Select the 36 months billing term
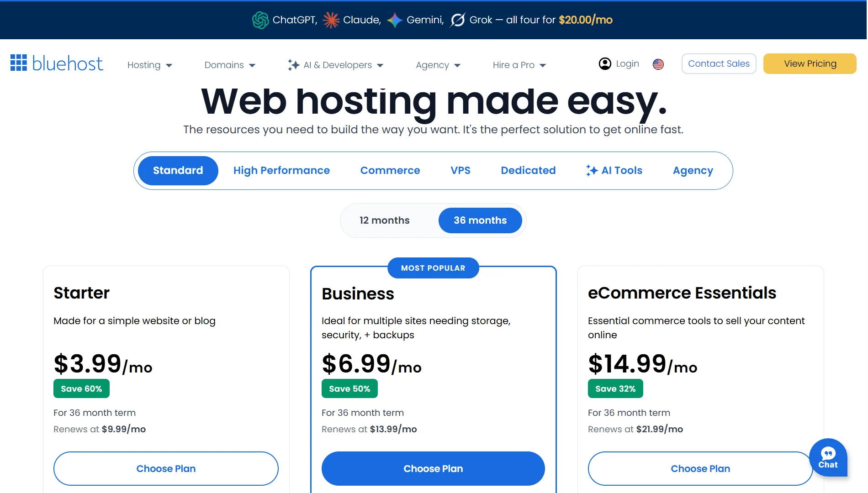The width and height of the screenshot is (868, 493). click(x=480, y=220)
